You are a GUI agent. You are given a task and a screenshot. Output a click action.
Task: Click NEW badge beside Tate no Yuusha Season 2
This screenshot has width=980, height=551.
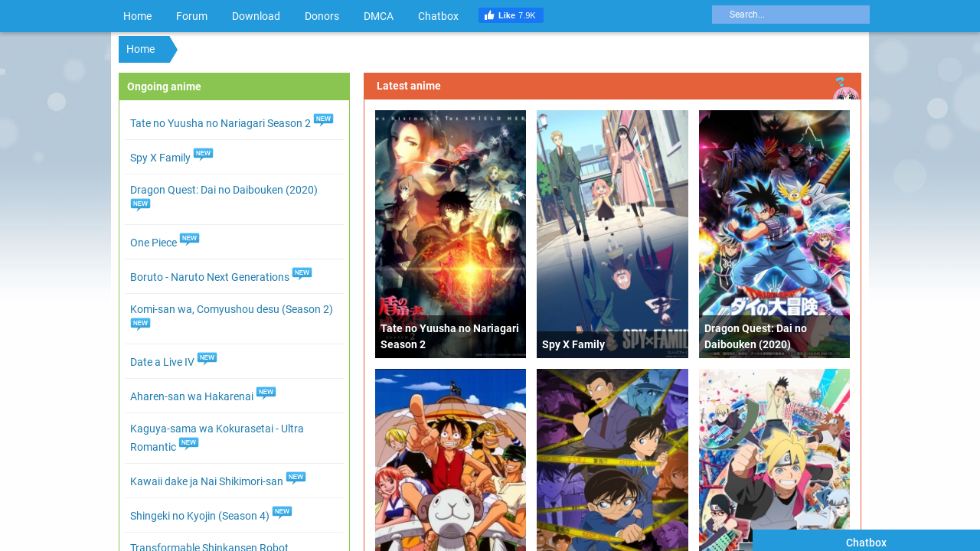pos(323,120)
